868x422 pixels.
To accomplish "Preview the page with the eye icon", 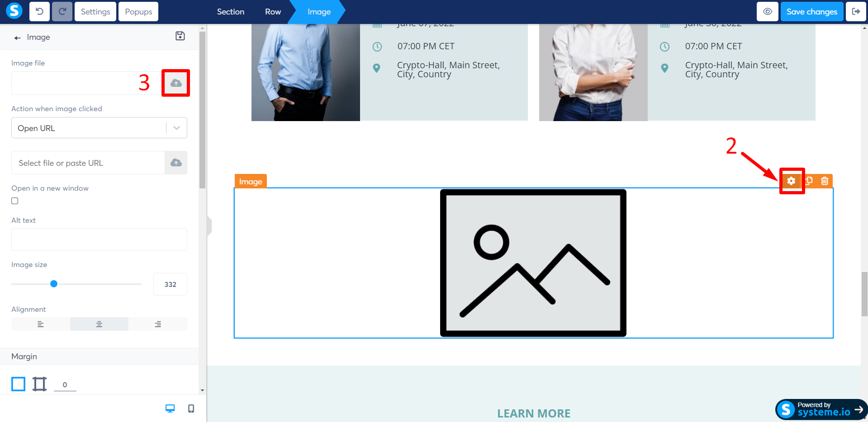I will (x=767, y=11).
